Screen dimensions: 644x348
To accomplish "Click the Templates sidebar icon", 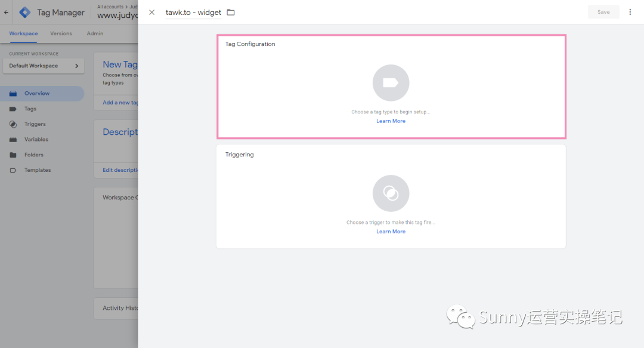I will [x=13, y=170].
